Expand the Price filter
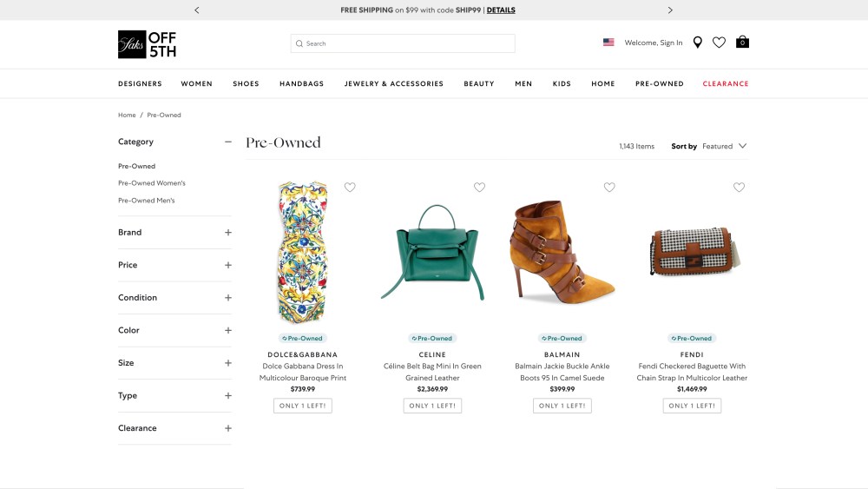 click(x=227, y=265)
